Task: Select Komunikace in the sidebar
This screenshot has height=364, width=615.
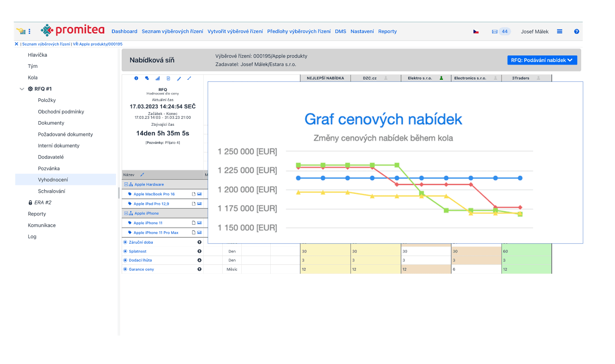Action: pyautogui.click(x=42, y=225)
